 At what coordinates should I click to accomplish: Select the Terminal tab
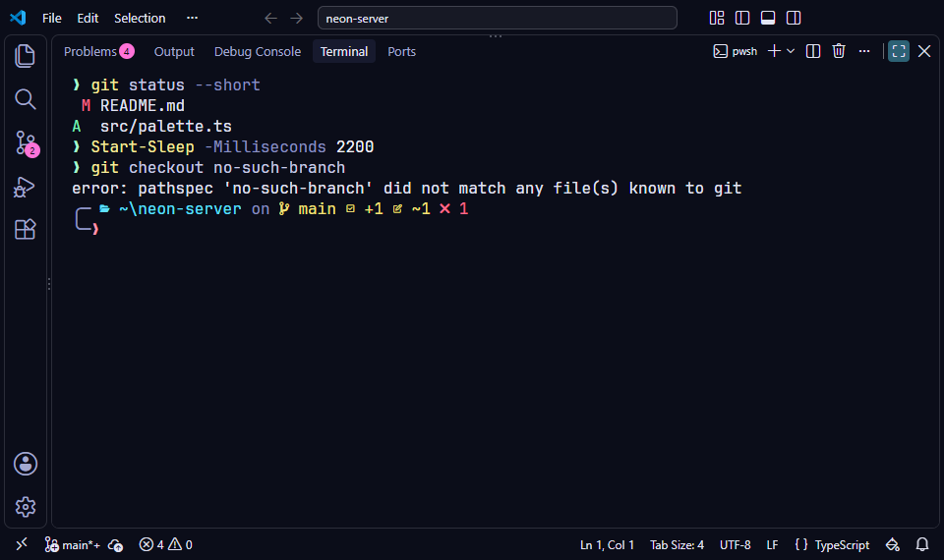pyautogui.click(x=344, y=52)
